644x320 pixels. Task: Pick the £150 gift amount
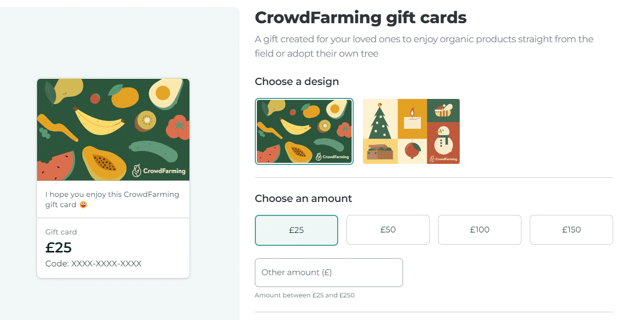click(571, 230)
